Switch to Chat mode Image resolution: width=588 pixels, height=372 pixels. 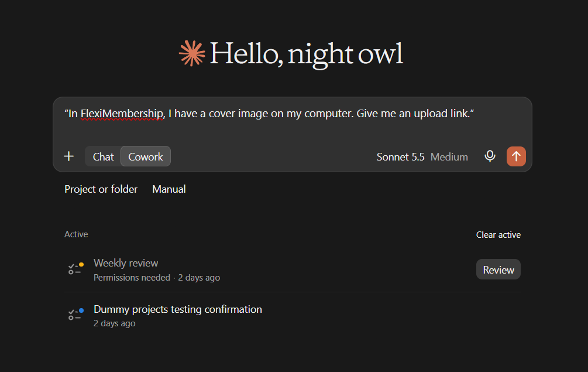(x=103, y=156)
